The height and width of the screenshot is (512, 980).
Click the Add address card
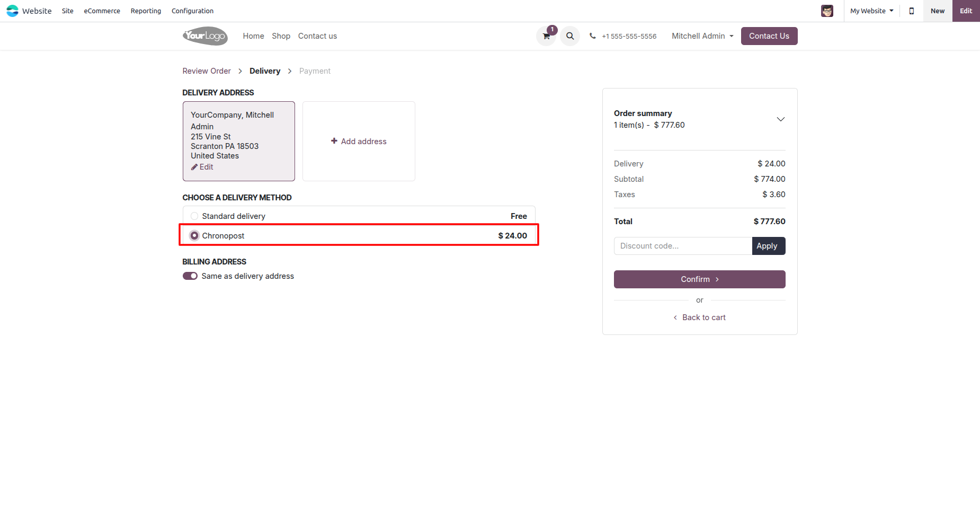(x=359, y=142)
